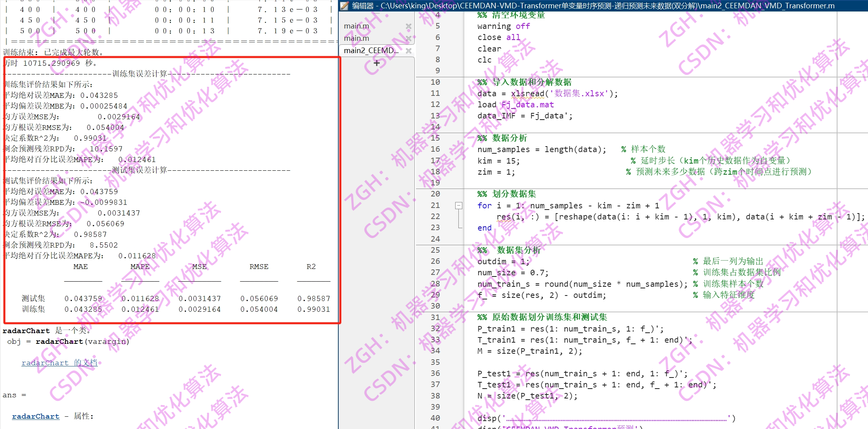Click the editor pencil icon in title bar
868x429 pixels.
(345, 6)
